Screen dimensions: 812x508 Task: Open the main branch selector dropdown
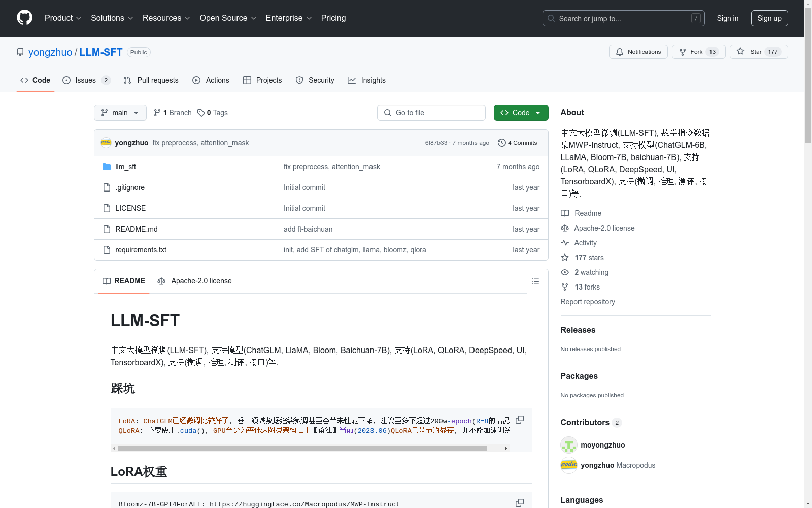point(120,113)
